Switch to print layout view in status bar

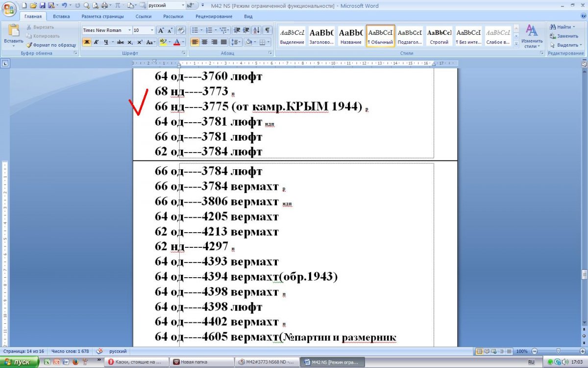point(480,351)
